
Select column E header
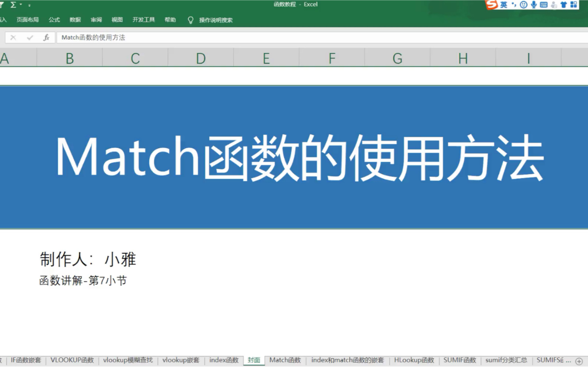coord(266,58)
